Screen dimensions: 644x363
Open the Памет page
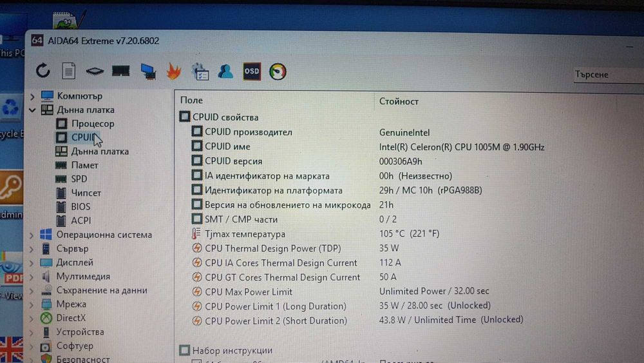pyautogui.click(x=84, y=165)
